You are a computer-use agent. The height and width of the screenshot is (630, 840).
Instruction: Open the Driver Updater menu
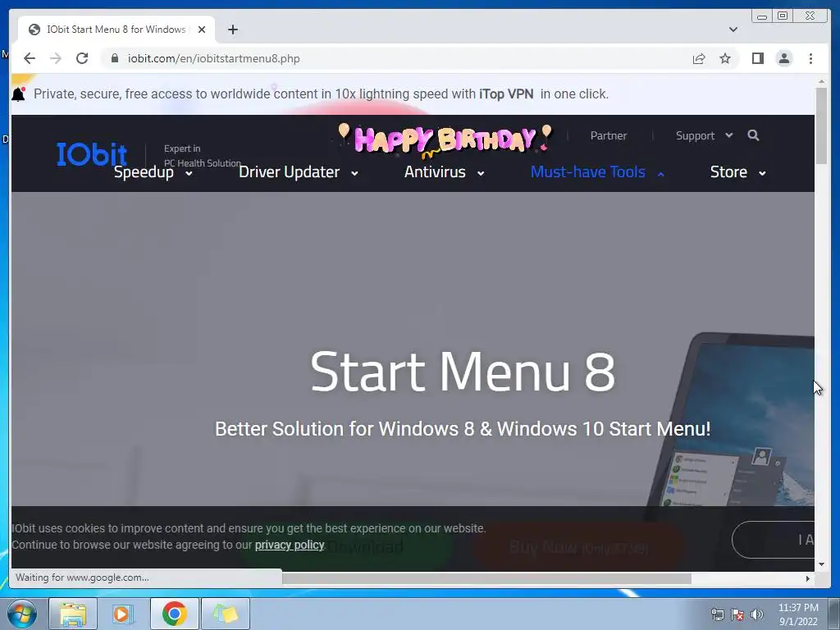click(x=289, y=172)
